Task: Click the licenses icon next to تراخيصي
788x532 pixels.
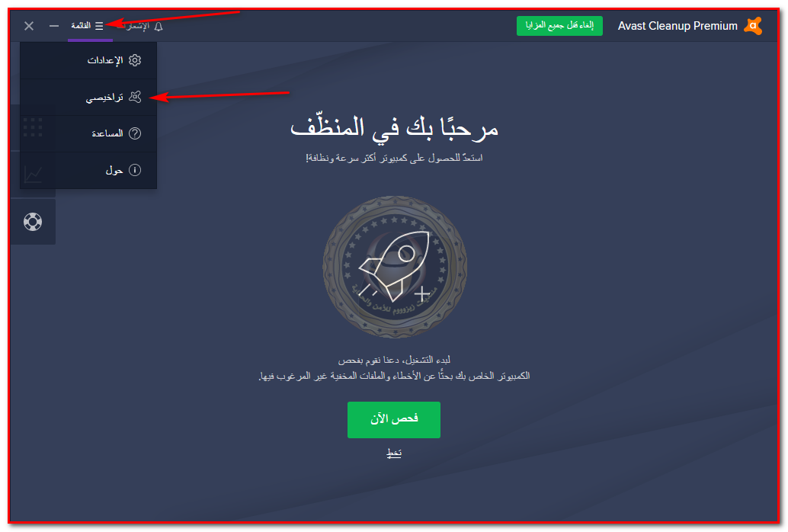Action: [135, 97]
